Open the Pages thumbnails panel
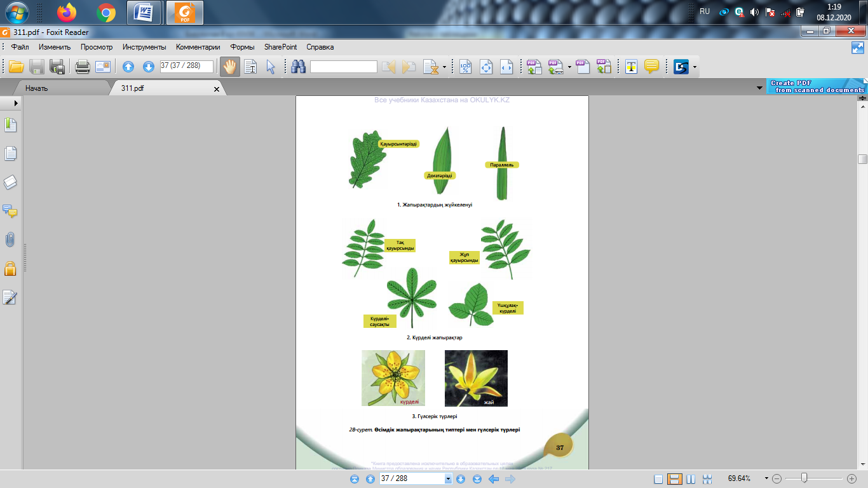 (x=10, y=153)
